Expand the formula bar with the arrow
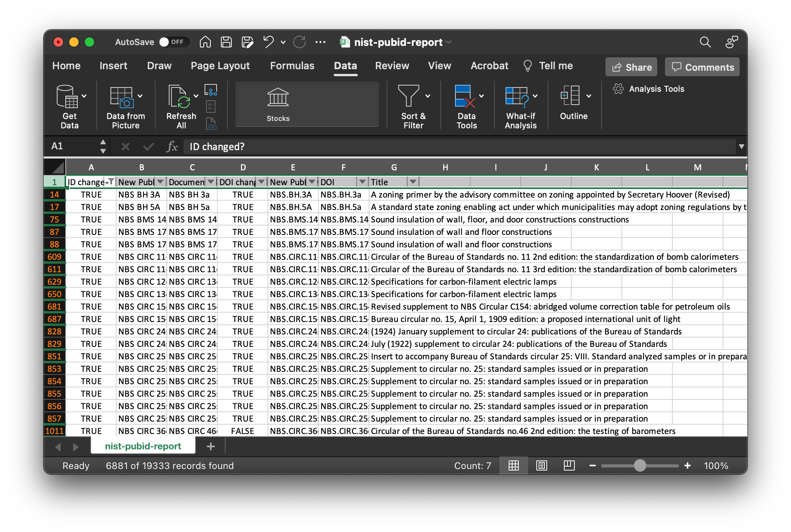The image size is (791, 532). [x=741, y=147]
